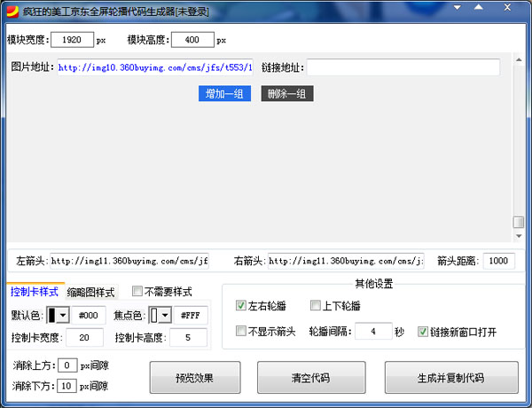Click the 控制卡高度 value field

[x=188, y=337]
